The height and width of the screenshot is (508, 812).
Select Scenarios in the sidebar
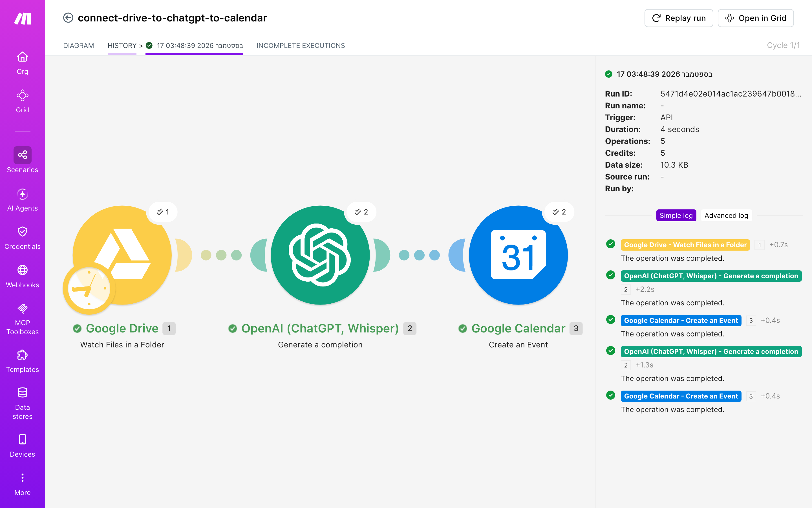23,160
